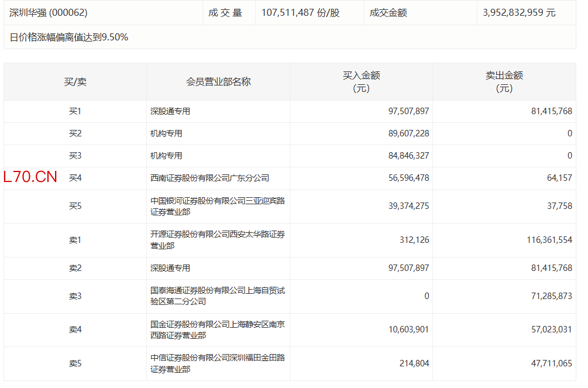Viewport: 588px width, 388px height.
Task: Open 国泰海通证券上海自贸试验区第二分公司 entry
Action: pos(217,296)
